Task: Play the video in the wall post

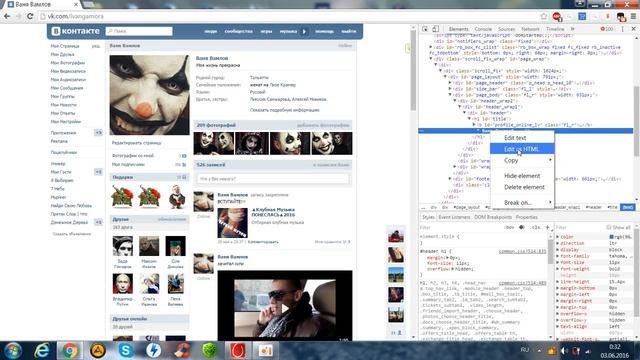Action: 284,308
